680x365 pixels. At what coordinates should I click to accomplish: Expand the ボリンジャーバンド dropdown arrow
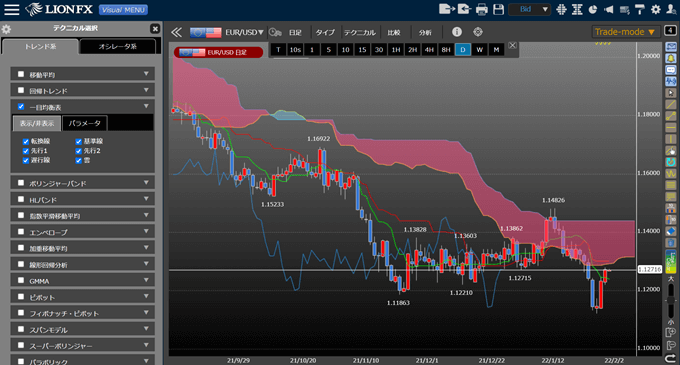(x=146, y=182)
